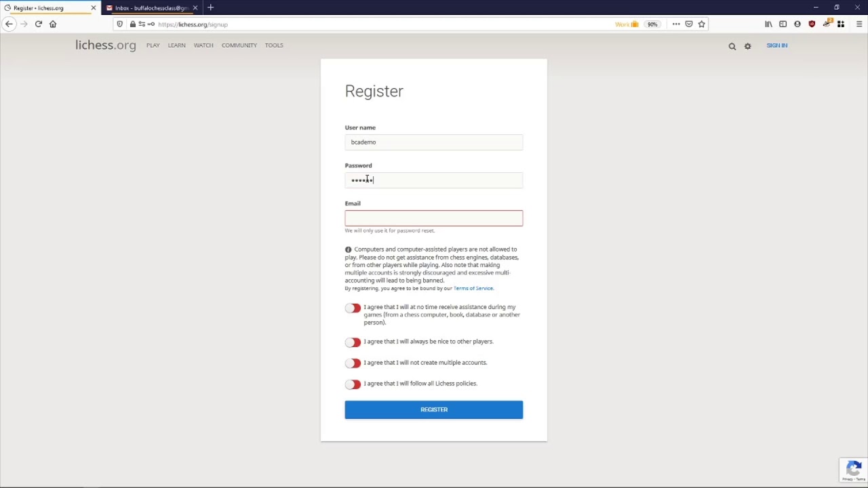
Task: Open the PLAY menu
Action: [x=153, y=45]
